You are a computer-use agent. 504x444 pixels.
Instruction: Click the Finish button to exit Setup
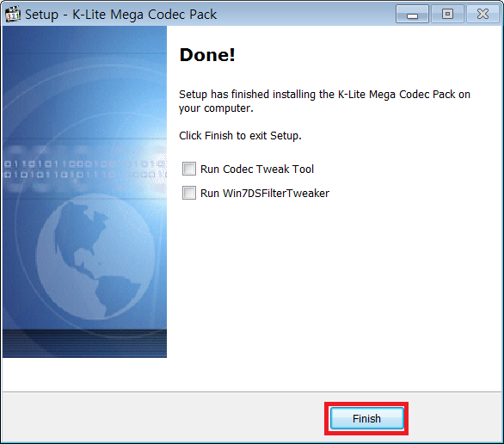pos(366,418)
